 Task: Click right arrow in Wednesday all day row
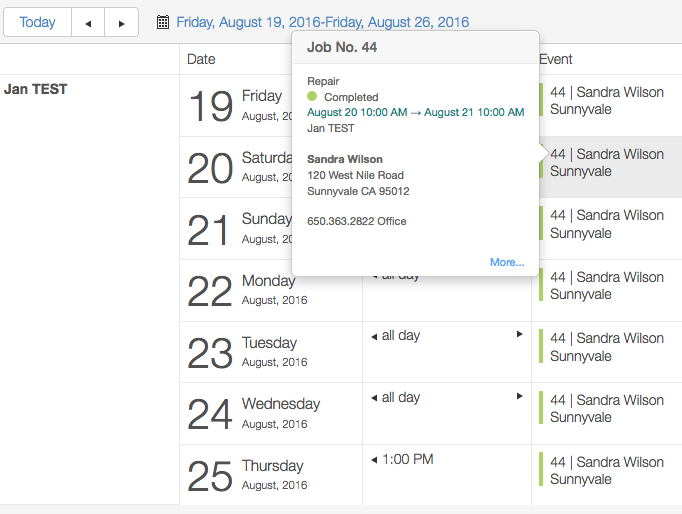[x=519, y=397]
